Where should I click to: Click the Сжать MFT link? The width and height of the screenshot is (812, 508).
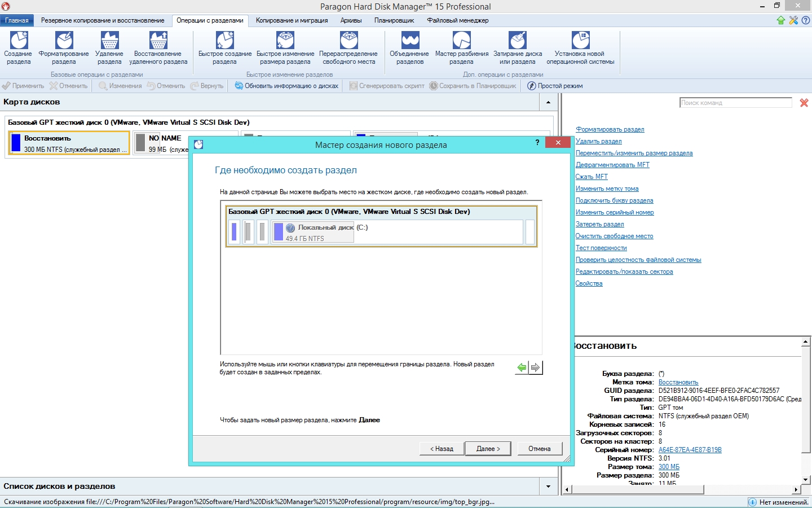(592, 177)
